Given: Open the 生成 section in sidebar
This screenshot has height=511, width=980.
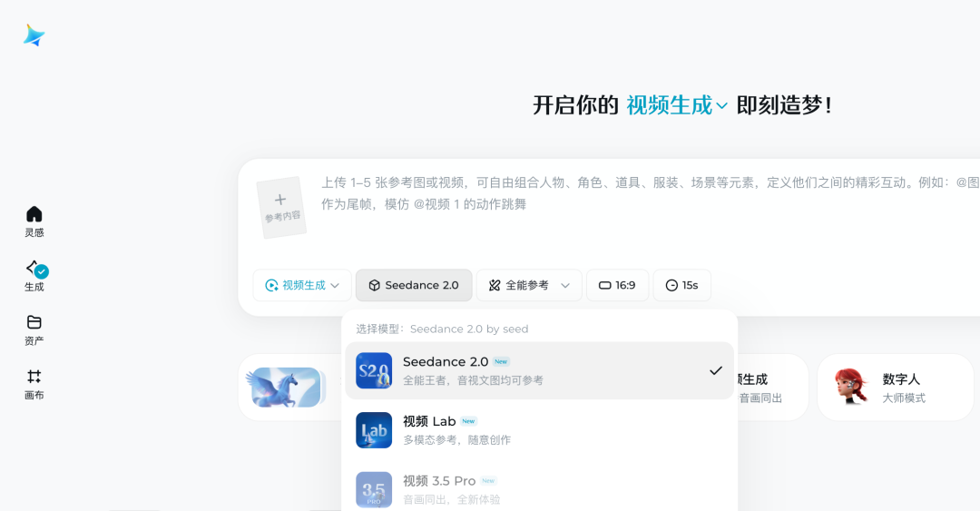Looking at the screenshot, I should 34,276.
